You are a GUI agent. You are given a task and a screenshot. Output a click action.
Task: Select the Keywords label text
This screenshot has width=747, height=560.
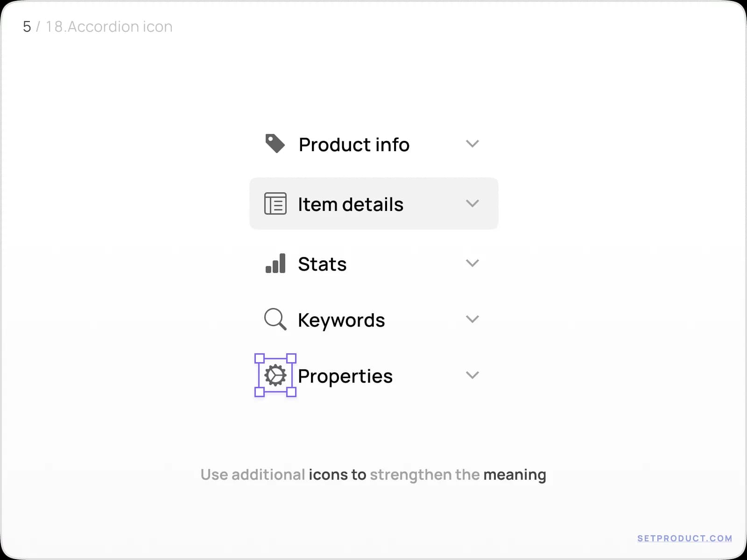tap(341, 320)
